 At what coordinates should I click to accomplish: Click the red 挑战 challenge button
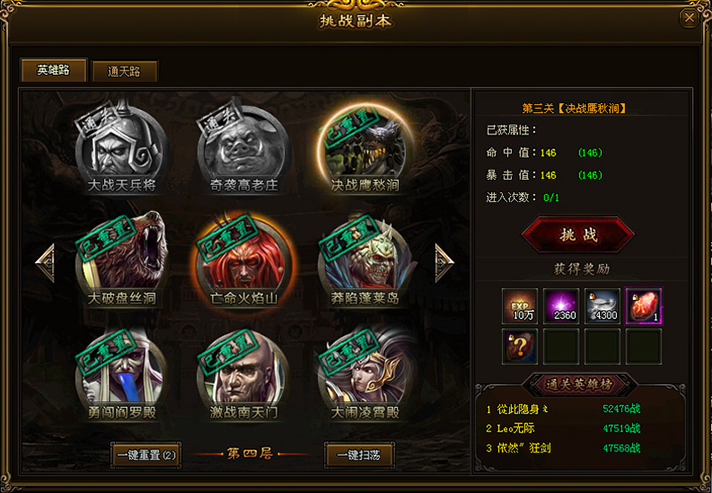pos(578,235)
